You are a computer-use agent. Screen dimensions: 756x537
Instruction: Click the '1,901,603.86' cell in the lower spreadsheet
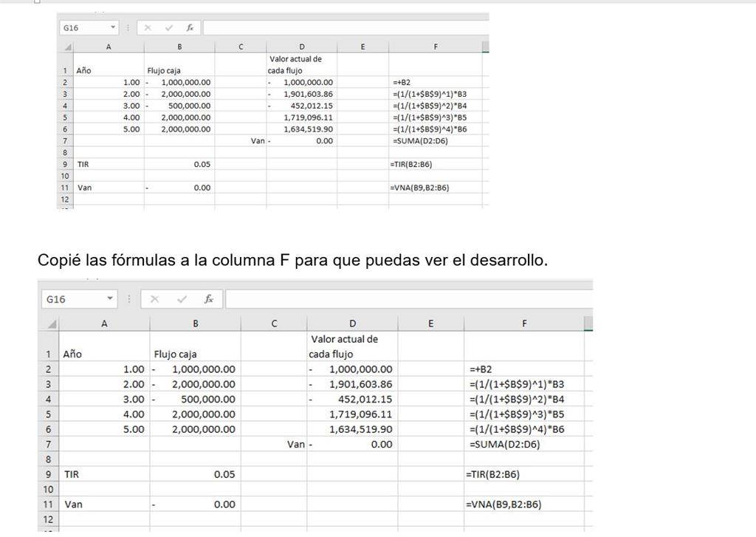tap(352, 384)
